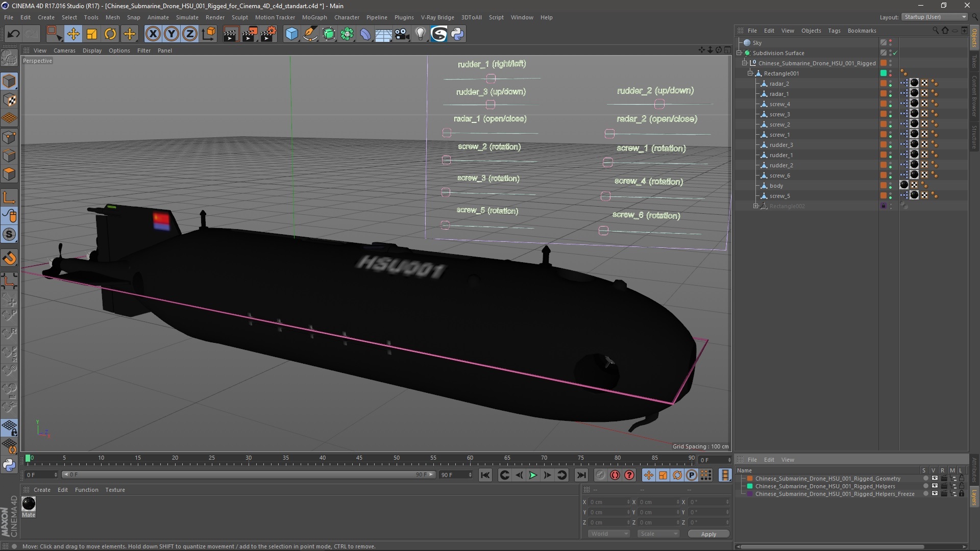Screen dimensions: 980x551
Task: Open the World coordinate system dropdown
Action: pyautogui.click(x=609, y=534)
